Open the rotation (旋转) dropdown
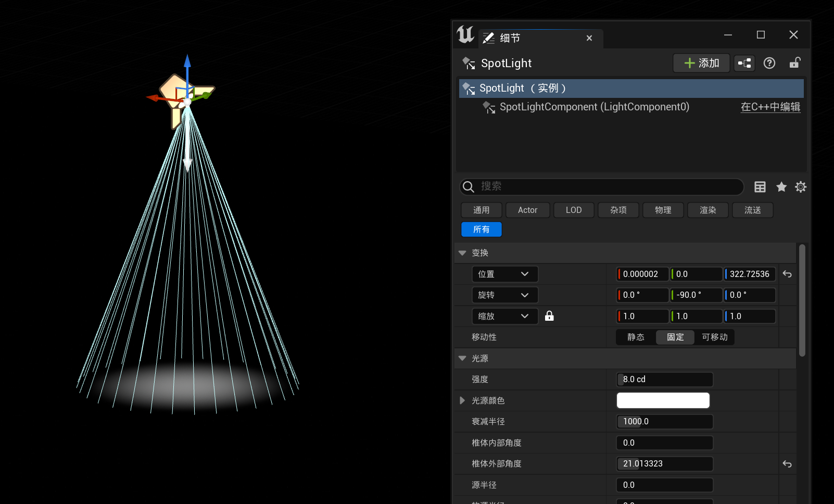Viewport: 834px width, 504px height. (x=504, y=295)
